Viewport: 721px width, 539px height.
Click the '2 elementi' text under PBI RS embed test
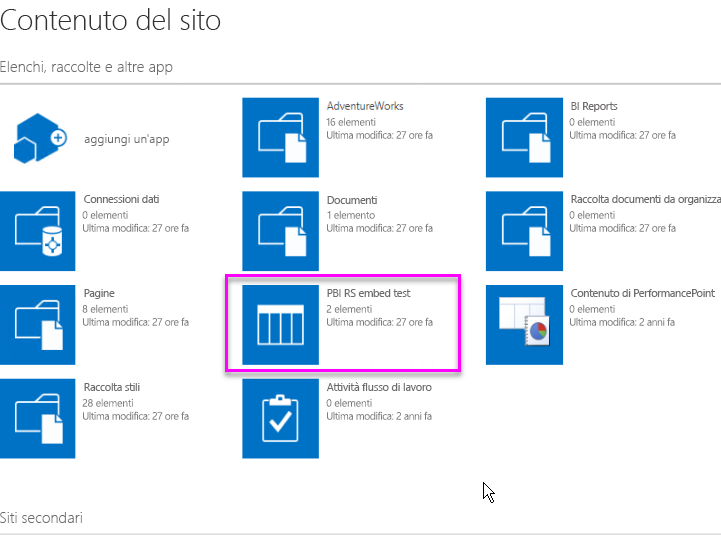pyautogui.click(x=349, y=309)
